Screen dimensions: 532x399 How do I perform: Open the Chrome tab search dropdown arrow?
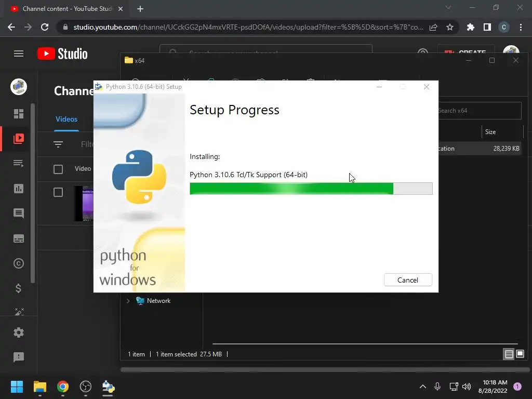click(448, 7)
